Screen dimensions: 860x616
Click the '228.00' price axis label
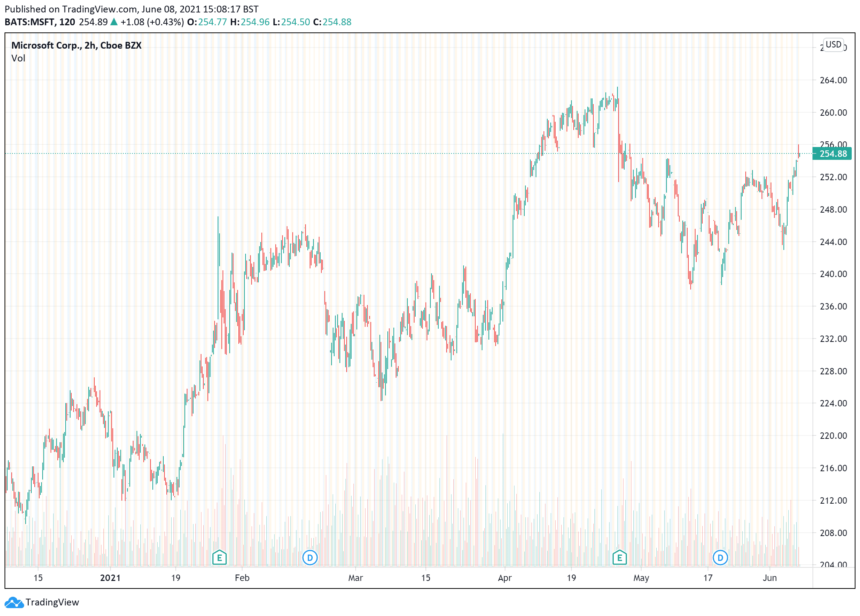(x=833, y=371)
